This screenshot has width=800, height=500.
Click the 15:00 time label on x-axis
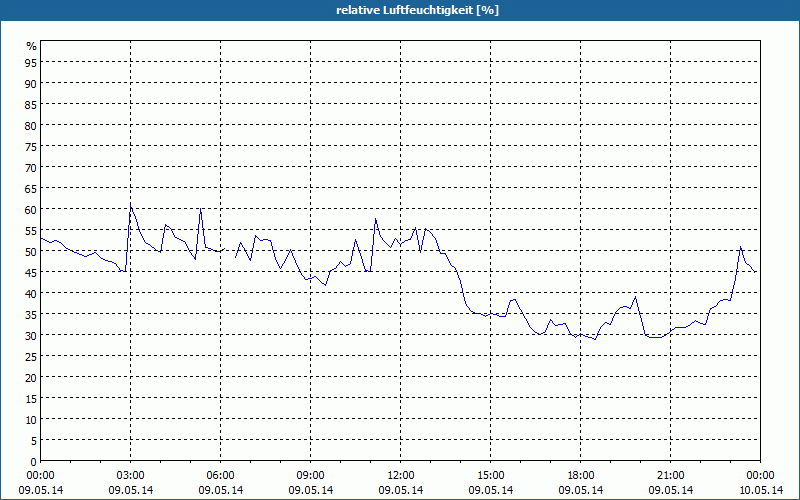(490, 476)
